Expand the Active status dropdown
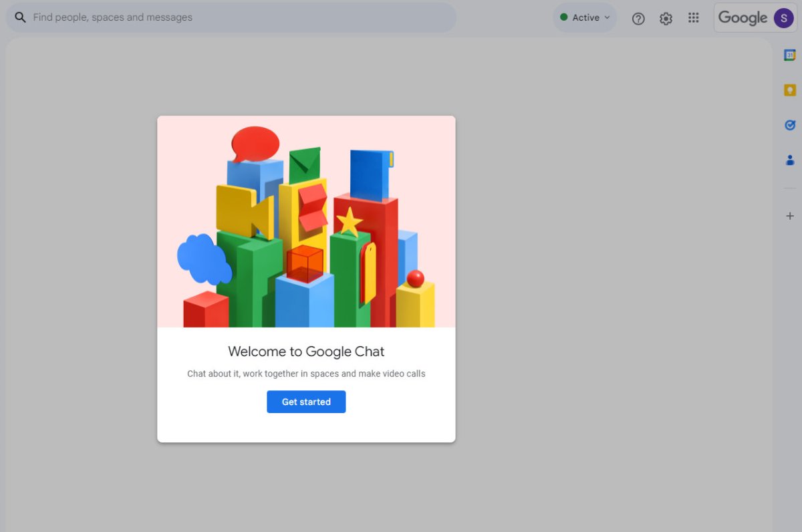The height and width of the screenshot is (532, 802). (x=585, y=17)
